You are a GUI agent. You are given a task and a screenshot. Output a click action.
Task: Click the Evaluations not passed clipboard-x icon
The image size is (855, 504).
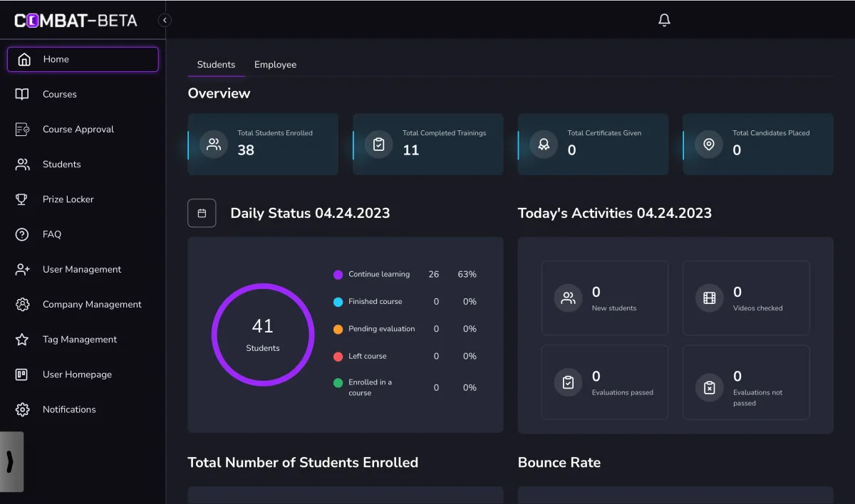[709, 387]
